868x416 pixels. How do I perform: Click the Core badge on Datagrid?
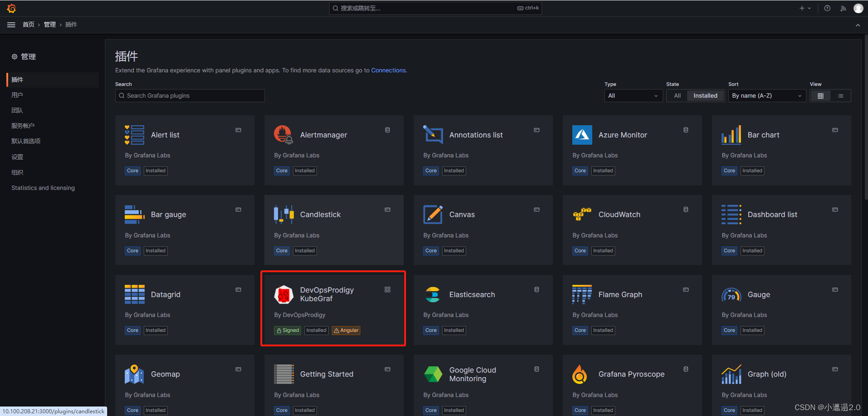132,331
